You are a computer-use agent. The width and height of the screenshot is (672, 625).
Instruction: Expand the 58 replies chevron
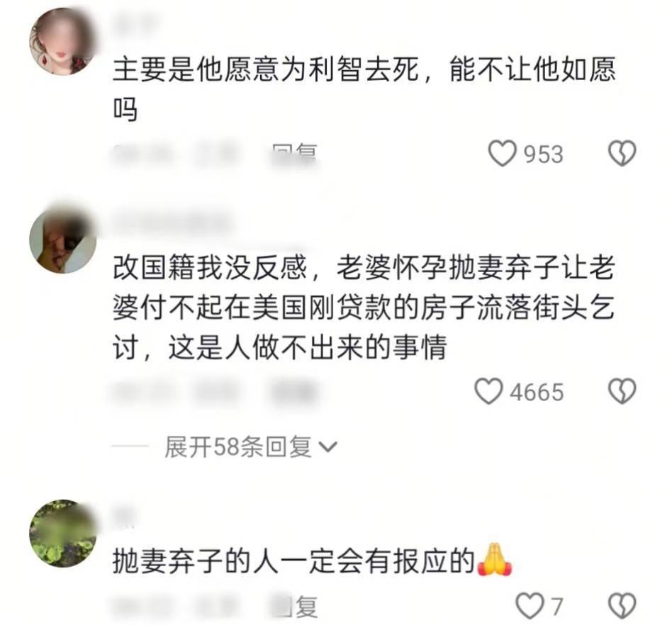pos(329,447)
